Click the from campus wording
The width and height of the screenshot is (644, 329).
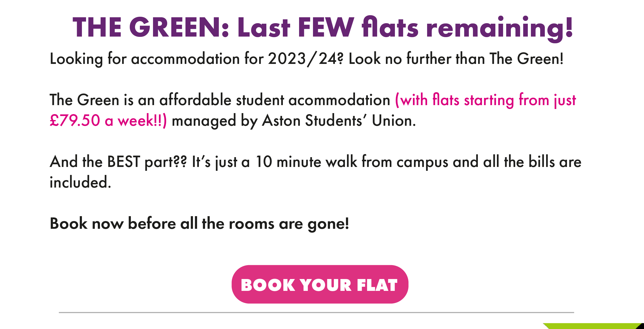pos(405,162)
